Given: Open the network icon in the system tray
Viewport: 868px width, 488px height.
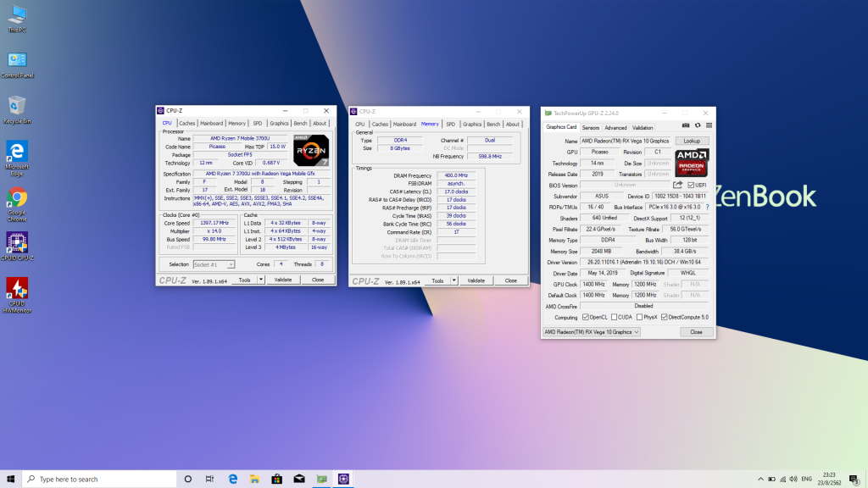Looking at the screenshot, I should coord(782,480).
